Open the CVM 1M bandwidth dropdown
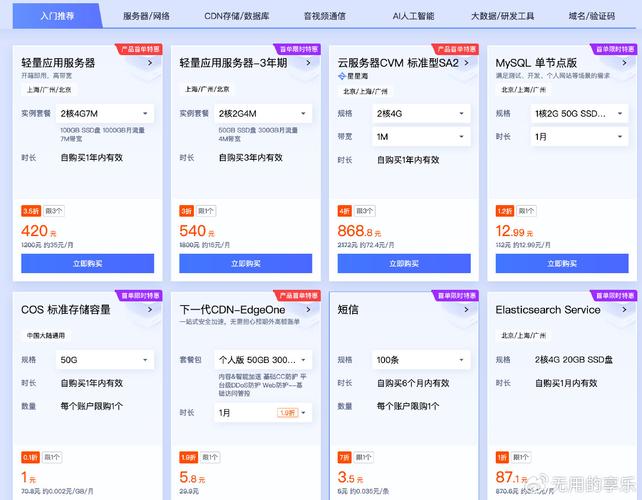The width and height of the screenshot is (642, 500). tap(421, 137)
